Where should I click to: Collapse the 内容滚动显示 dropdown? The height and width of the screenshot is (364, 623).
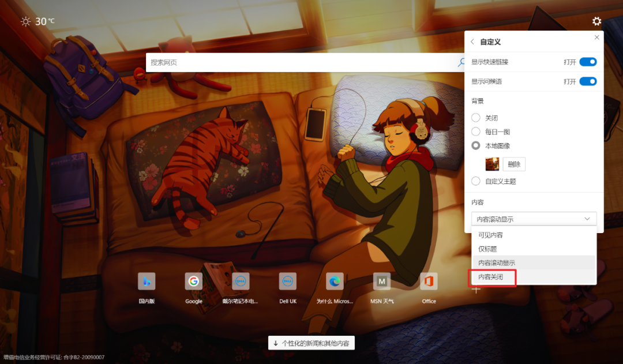click(x=534, y=219)
